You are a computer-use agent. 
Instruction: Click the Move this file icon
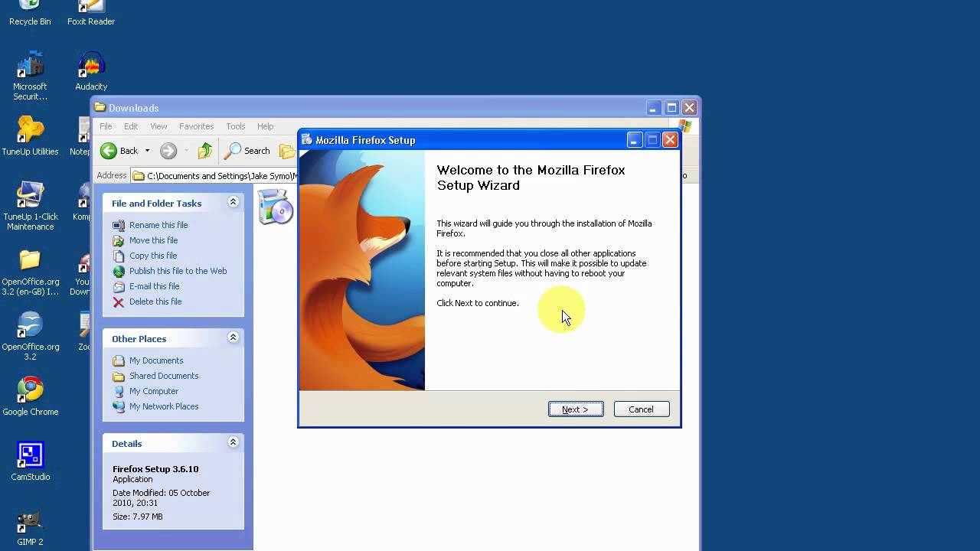119,240
